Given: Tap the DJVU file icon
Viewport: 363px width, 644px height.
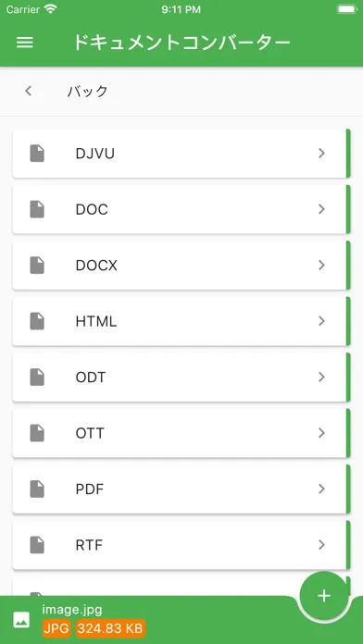Looking at the screenshot, I should [37, 154].
